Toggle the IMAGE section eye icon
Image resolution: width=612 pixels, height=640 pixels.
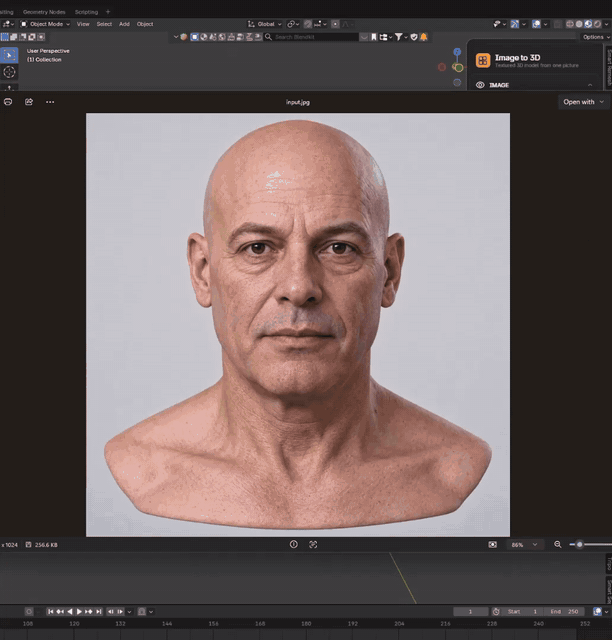[480, 85]
